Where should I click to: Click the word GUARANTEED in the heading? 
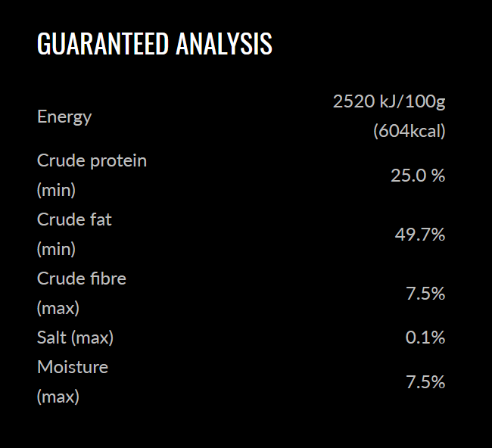[x=103, y=44]
